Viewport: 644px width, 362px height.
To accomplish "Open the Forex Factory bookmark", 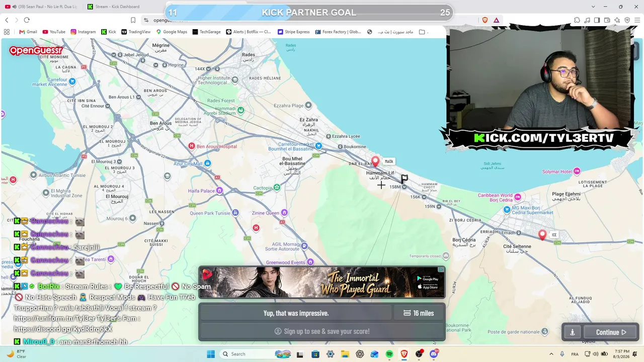I will pyautogui.click(x=338, y=32).
